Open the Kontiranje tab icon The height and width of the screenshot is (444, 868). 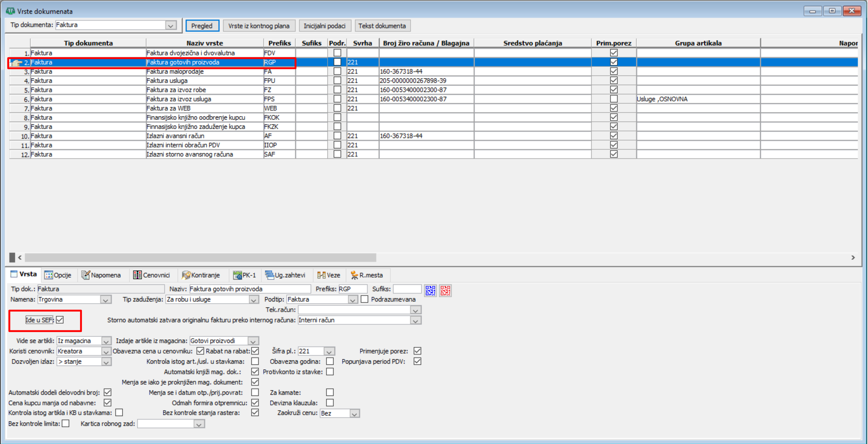[x=186, y=275]
